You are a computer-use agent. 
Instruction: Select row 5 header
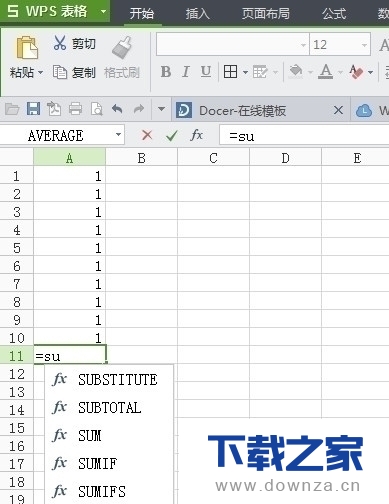(x=17, y=248)
